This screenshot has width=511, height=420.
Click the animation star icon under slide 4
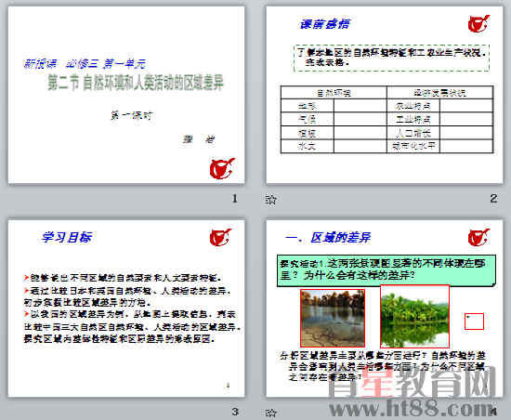pyautogui.click(x=270, y=413)
